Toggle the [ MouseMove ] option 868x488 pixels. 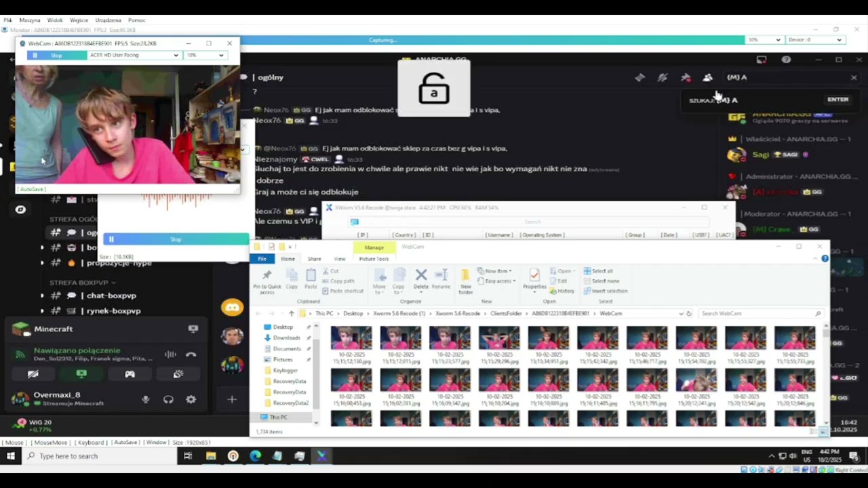51,443
